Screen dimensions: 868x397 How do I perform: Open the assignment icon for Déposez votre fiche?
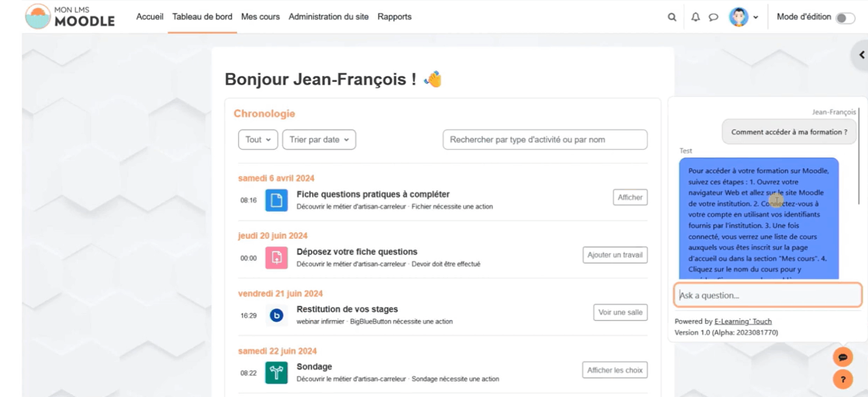pyautogui.click(x=276, y=258)
